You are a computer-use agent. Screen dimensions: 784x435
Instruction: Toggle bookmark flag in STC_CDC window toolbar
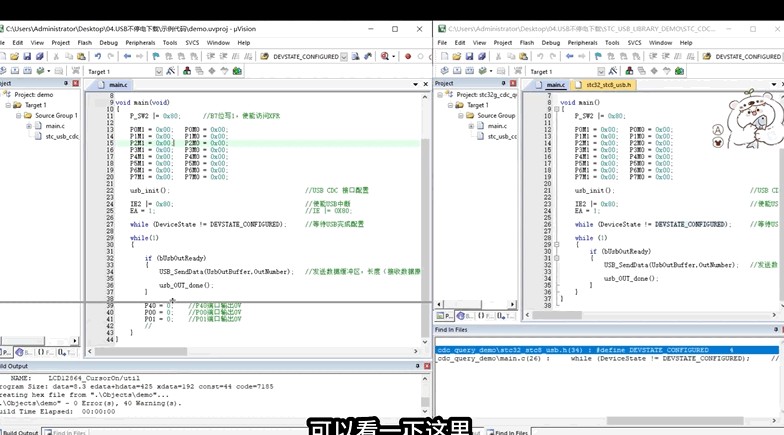(x=598, y=56)
